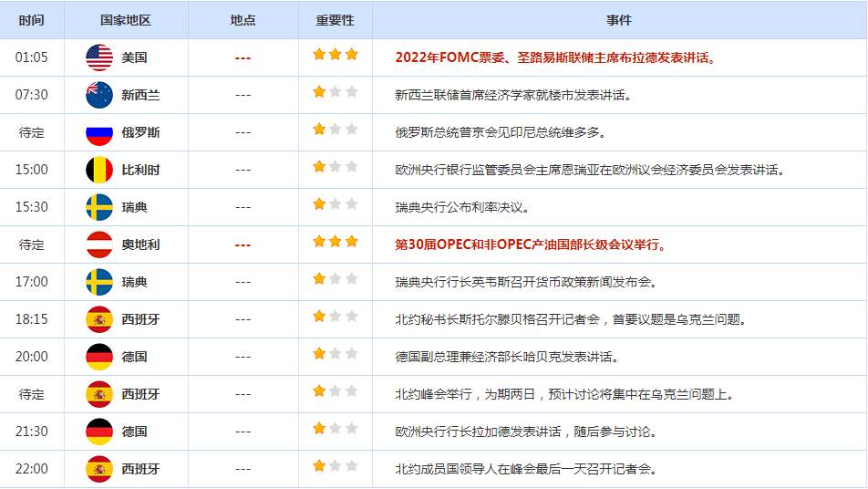This screenshot has height=489, width=868.
Task: Select the 瑞典央行公布利率决议 event
Action: (463, 207)
